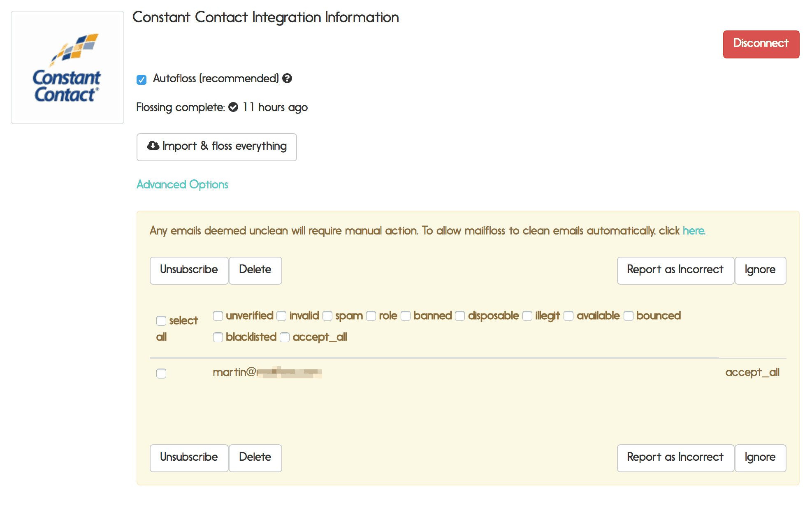The image size is (812, 506).
Task: Uncheck the Autofloss (recommended) checkbox
Action: pyautogui.click(x=142, y=79)
